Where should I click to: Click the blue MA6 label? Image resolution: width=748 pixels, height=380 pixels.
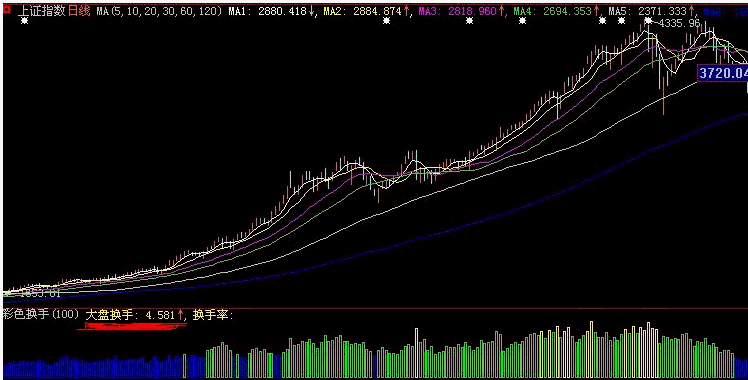point(712,11)
